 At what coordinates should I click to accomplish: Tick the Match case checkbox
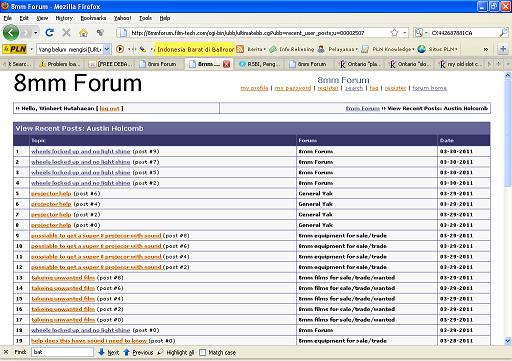pos(202,352)
